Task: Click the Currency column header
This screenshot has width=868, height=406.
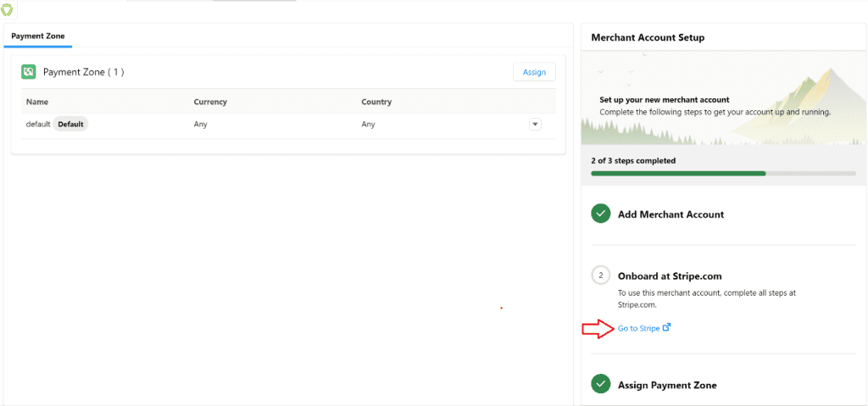Action: 210,102
